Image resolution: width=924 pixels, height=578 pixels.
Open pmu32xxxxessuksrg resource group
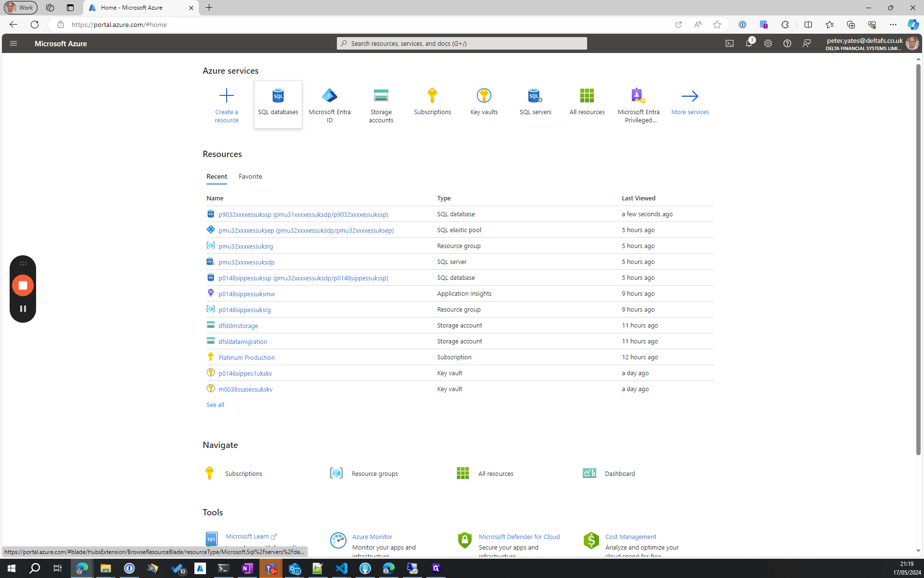click(245, 246)
